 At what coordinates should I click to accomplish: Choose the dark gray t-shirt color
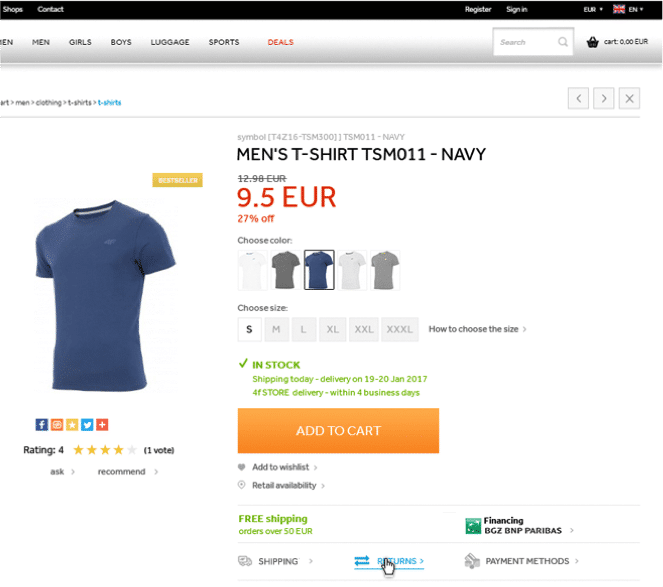(286, 270)
